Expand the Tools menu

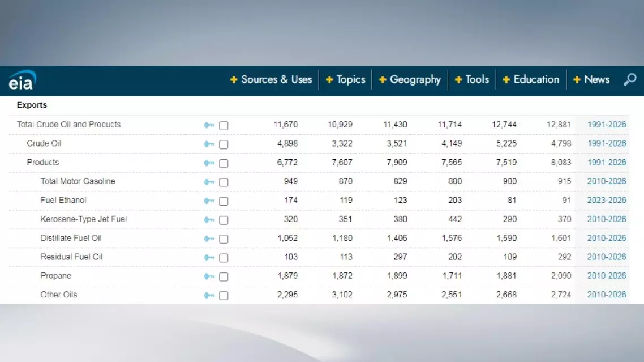472,80
